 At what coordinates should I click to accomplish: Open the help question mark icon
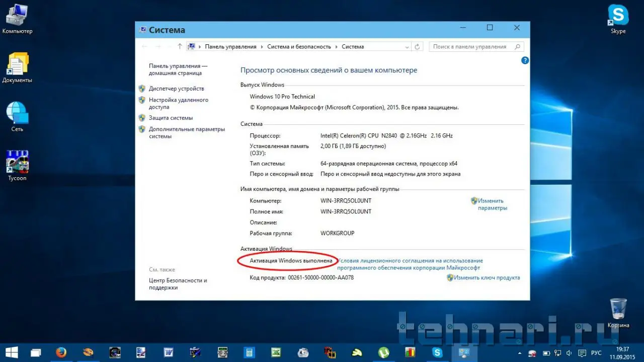click(x=525, y=60)
